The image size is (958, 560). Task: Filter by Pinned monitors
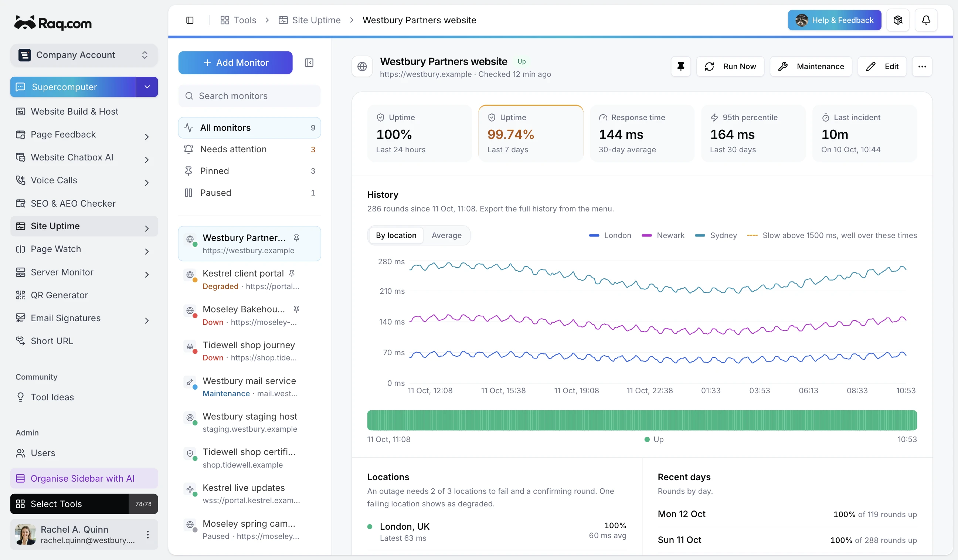[x=249, y=171]
